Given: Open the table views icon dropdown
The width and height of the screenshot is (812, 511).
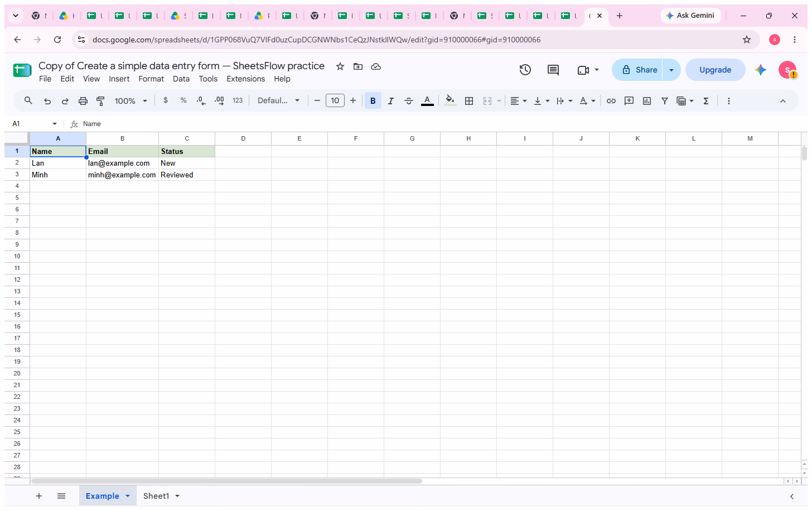Looking at the screenshot, I should (685, 100).
